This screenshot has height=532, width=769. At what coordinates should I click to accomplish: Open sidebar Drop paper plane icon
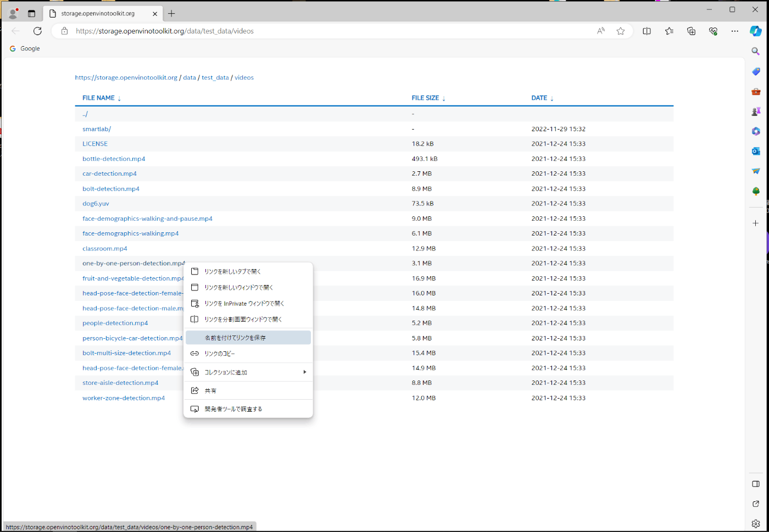[x=756, y=171]
